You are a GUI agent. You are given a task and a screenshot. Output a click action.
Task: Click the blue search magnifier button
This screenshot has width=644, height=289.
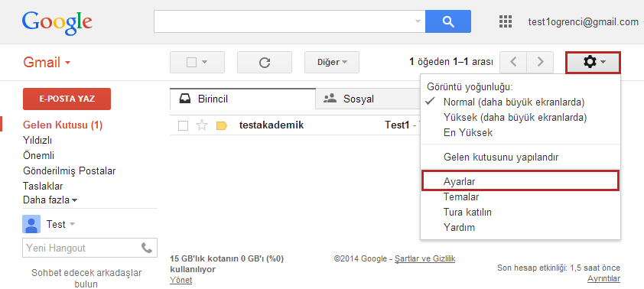(448, 21)
